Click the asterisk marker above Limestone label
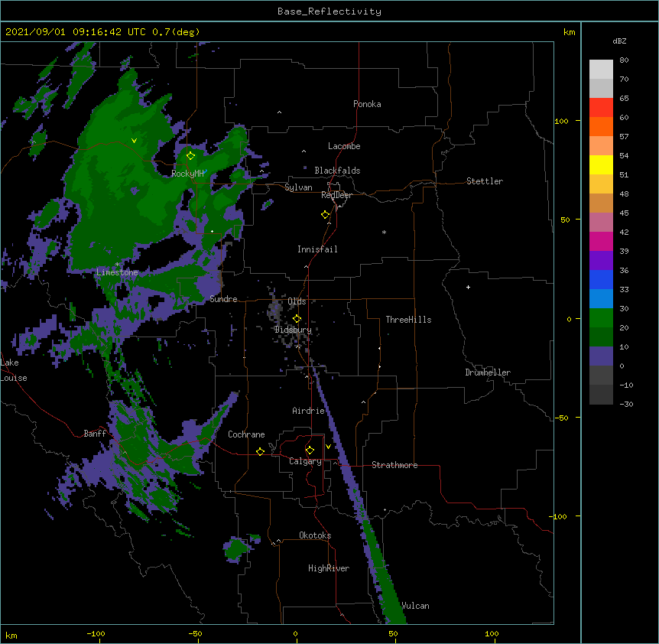This screenshot has height=644, width=659. point(117,265)
